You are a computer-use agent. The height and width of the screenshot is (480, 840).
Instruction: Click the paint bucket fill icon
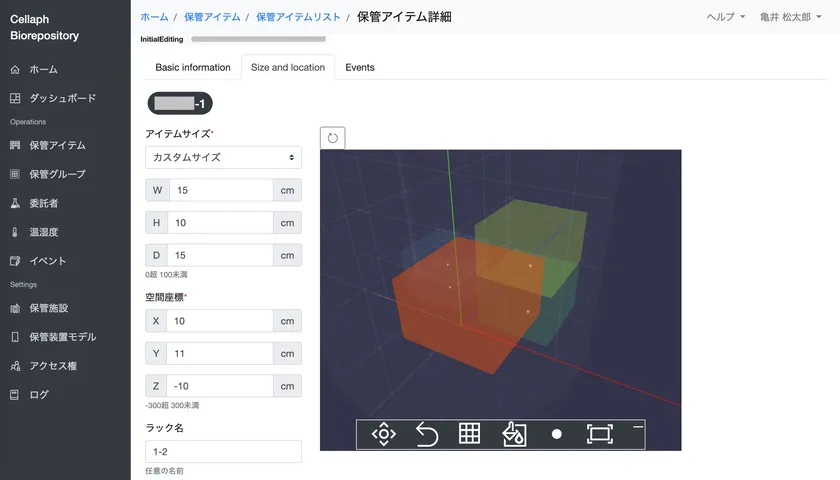tap(513, 434)
